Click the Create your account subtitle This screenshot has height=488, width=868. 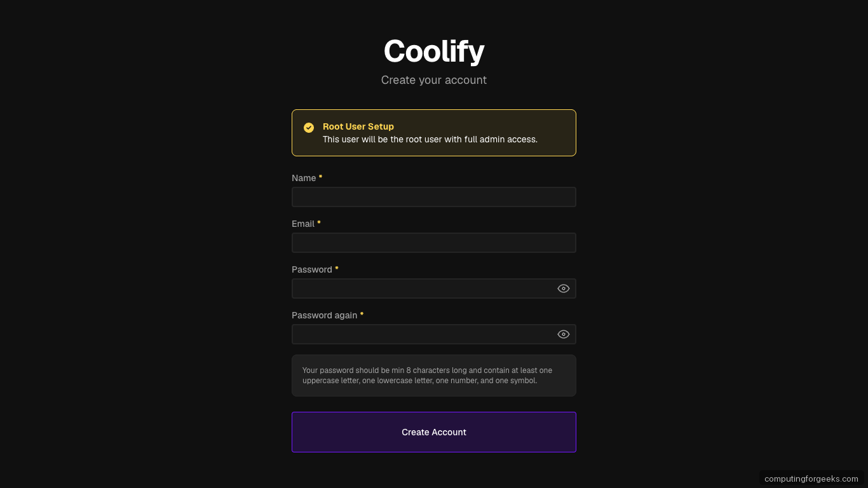434,80
